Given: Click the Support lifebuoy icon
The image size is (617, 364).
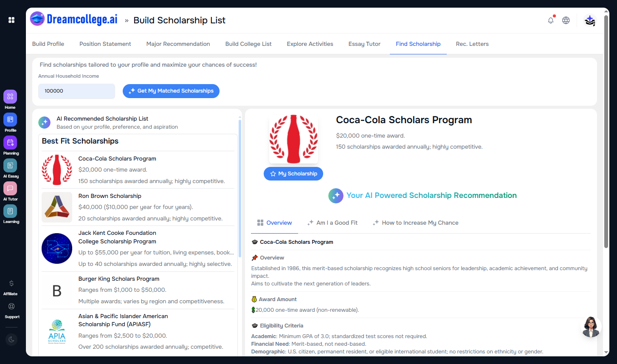Looking at the screenshot, I should (x=11, y=306).
